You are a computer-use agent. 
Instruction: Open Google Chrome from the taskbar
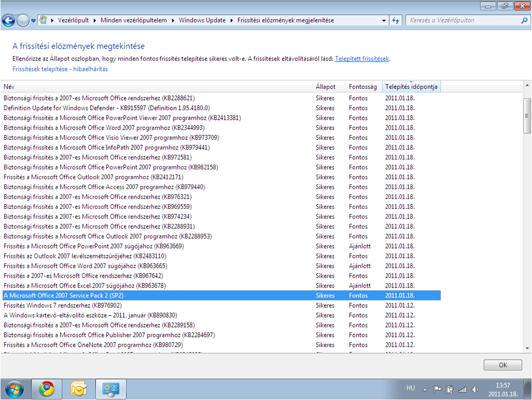(47, 389)
